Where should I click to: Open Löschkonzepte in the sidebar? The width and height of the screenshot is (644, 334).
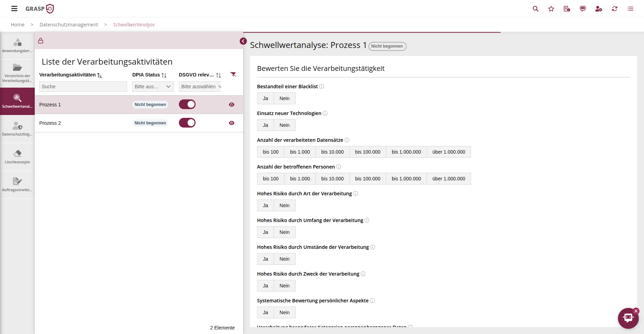coord(17,157)
